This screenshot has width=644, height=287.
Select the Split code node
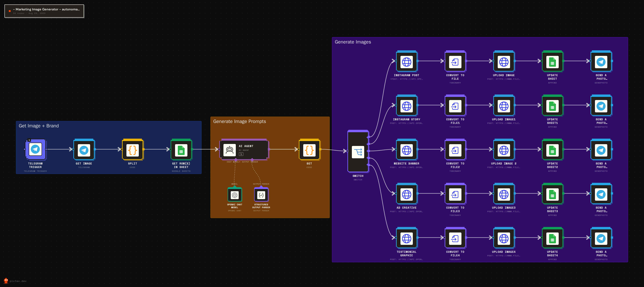[x=132, y=149]
